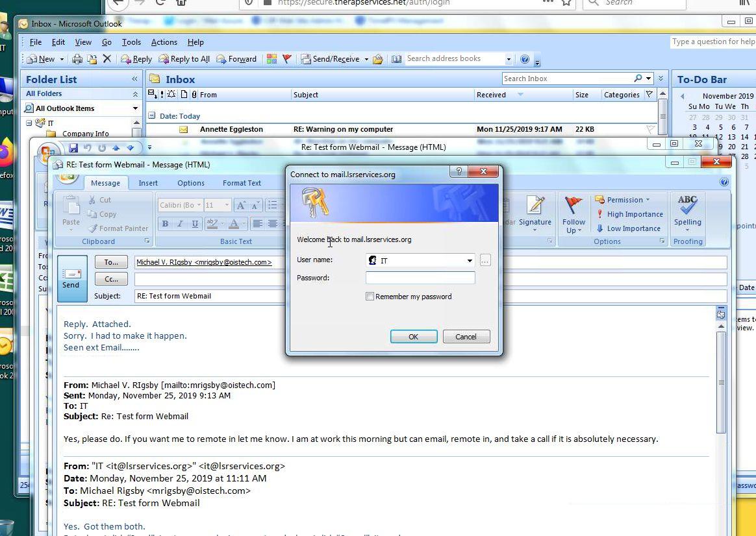Click the Cut scissors icon
Screen dimensions: 756x536
pos(92,199)
